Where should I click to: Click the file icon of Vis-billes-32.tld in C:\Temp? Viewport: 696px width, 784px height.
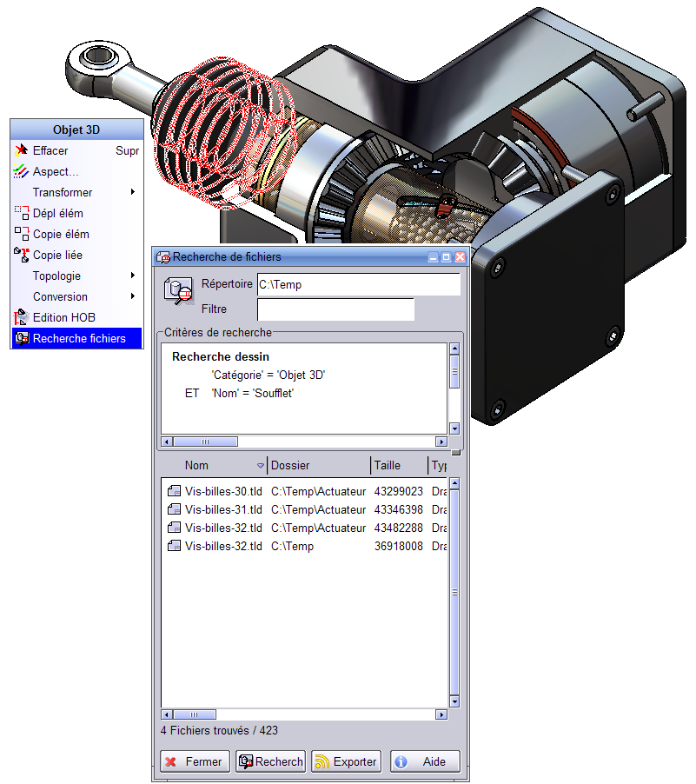174,546
